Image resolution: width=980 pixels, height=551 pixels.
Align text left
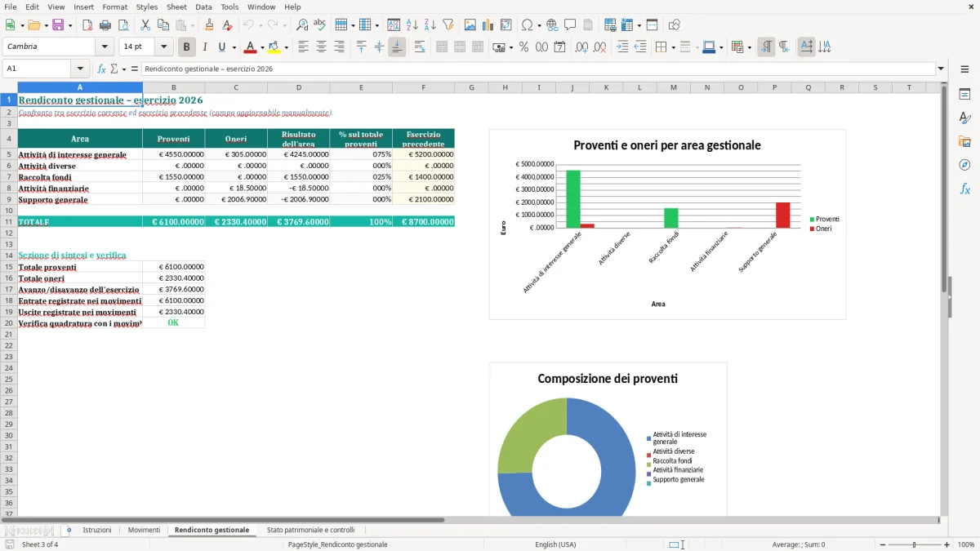(x=304, y=47)
